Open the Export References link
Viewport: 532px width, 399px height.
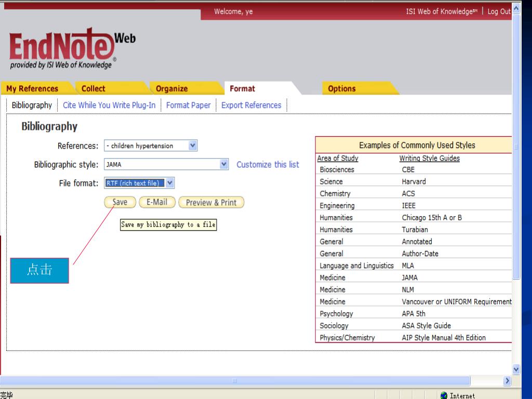click(251, 105)
